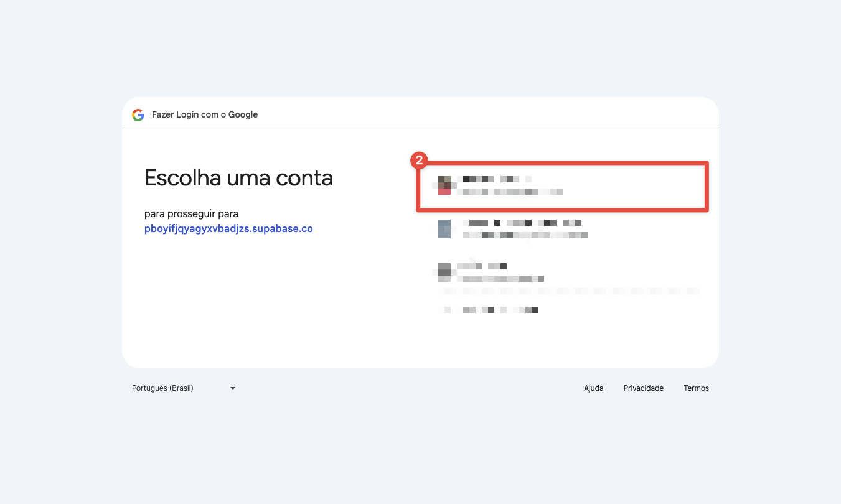Open the Termos link
The height and width of the screenshot is (504, 841).
(696, 388)
